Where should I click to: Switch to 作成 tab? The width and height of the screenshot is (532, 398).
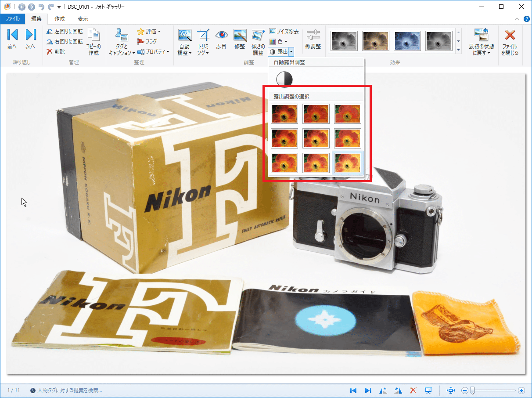60,19
